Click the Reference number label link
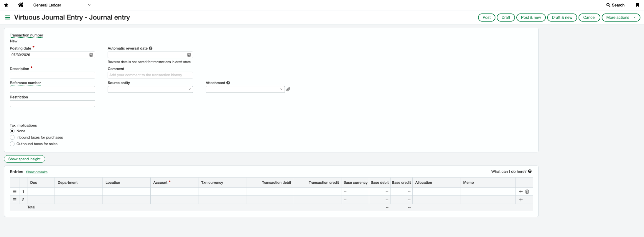Screen dimensions: 644x237 coord(25,83)
